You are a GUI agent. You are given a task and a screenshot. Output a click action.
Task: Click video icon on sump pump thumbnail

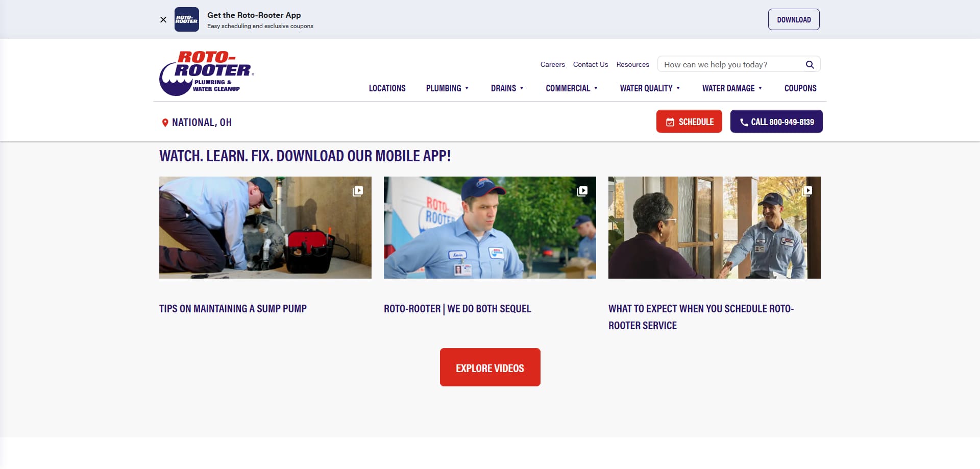358,191
